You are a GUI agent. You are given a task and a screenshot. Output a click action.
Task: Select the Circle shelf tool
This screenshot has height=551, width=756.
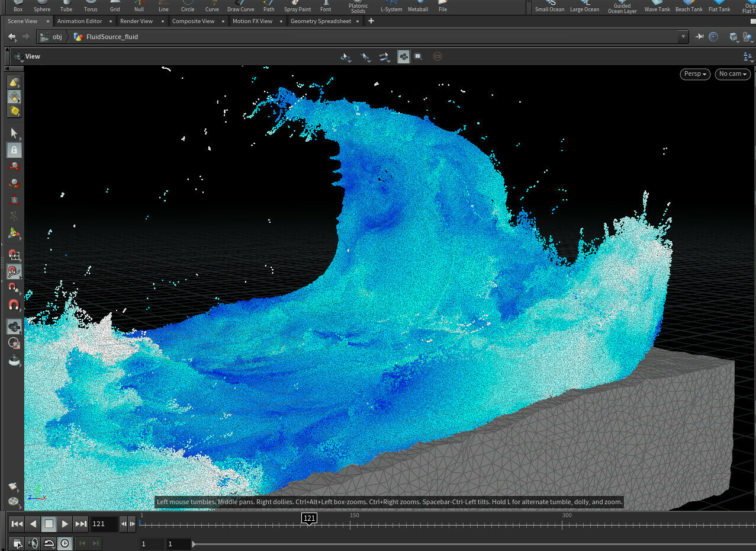coord(188,7)
